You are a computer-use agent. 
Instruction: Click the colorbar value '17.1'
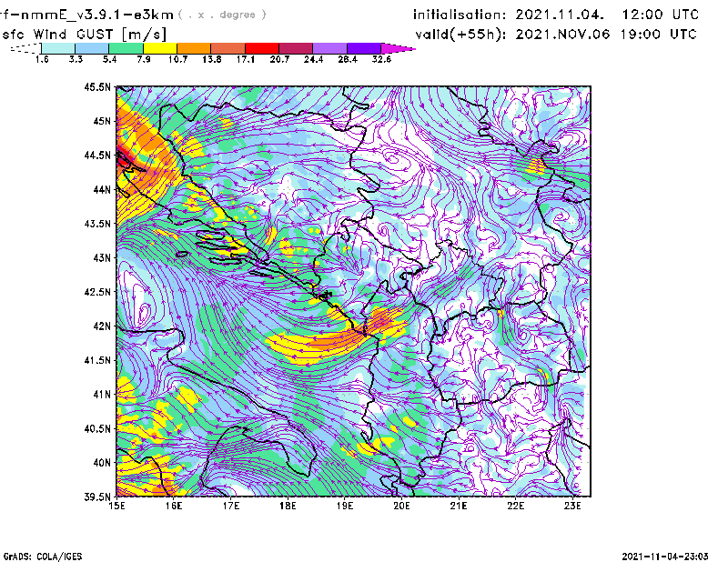coord(245,59)
